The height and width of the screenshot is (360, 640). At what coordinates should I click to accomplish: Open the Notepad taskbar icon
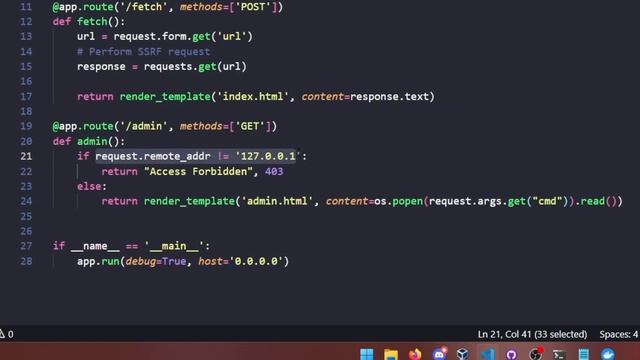coord(584,354)
